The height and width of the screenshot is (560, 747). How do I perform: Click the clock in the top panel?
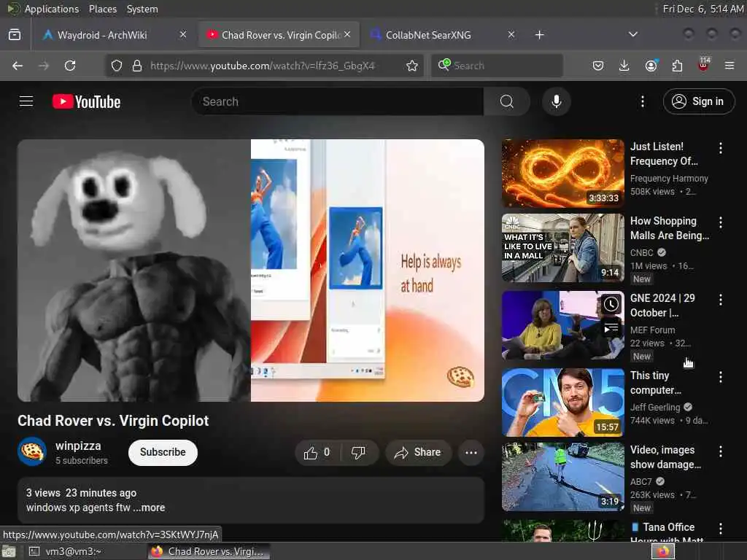[703, 9]
